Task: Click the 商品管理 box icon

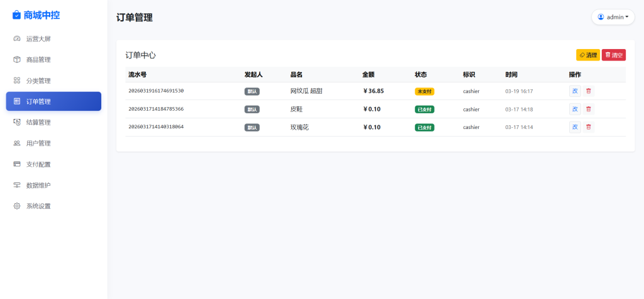Action: tap(17, 60)
